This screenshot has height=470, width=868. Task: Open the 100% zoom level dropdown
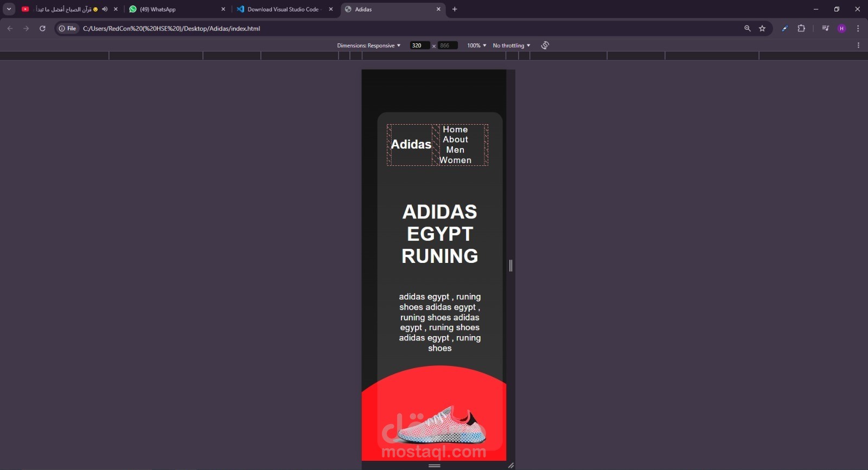point(477,46)
